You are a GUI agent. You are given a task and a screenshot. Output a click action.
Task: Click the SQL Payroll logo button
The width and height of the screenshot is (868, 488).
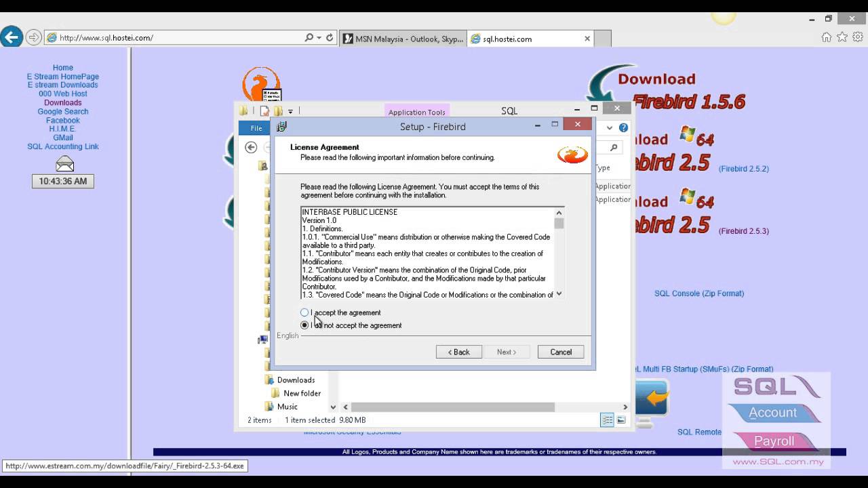[774, 441]
